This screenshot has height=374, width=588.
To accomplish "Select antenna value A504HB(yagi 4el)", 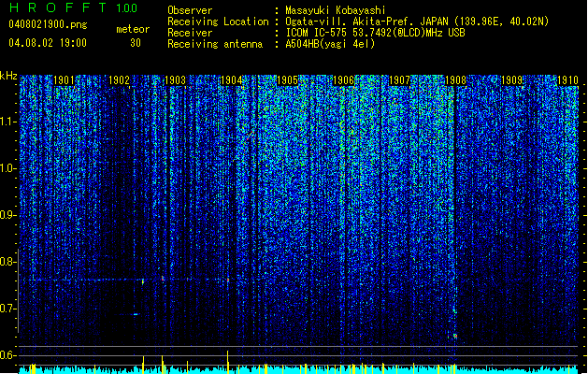I will pyautogui.click(x=330, y=44).
